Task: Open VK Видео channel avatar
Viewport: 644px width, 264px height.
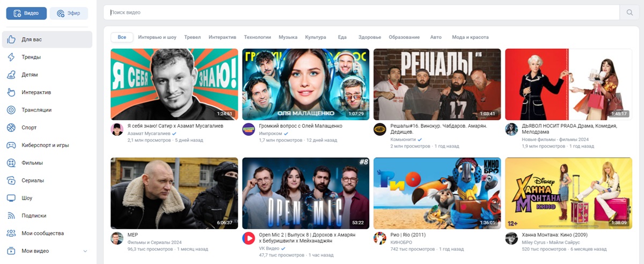Action: 248,238
